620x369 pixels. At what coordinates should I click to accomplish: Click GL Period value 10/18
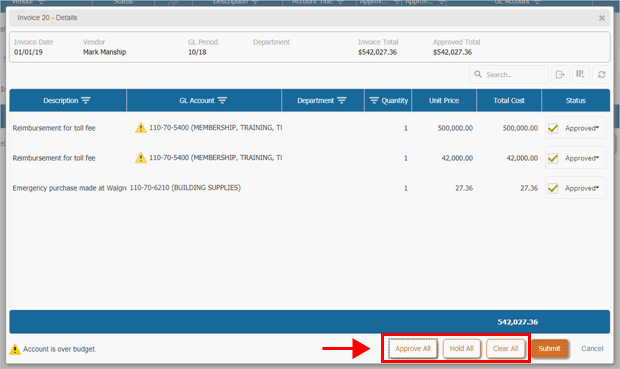click(197, 52)
